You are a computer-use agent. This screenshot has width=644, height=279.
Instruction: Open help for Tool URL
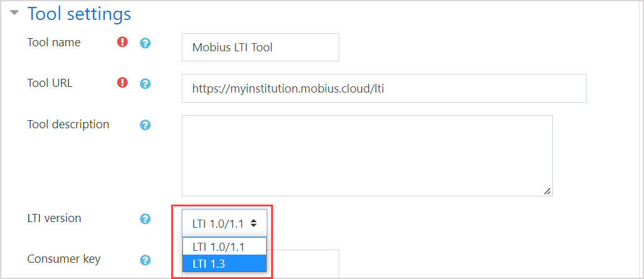[146, 83]
